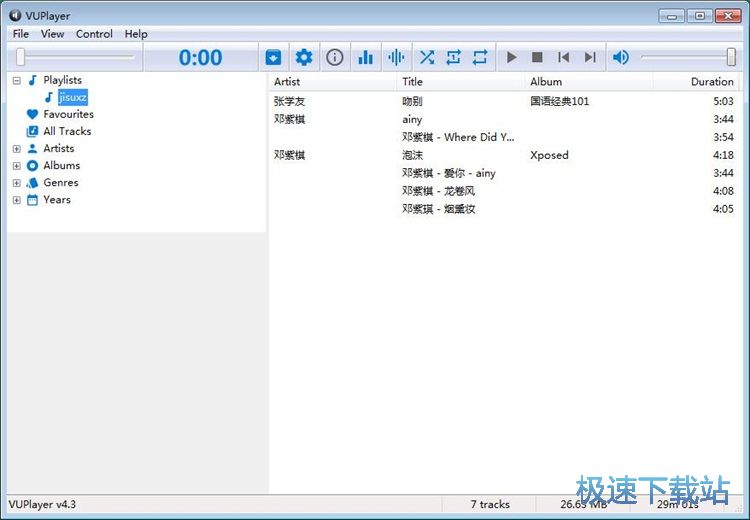Open settings with the gear icon
This screenshot has height=520, width=750.
304,58
